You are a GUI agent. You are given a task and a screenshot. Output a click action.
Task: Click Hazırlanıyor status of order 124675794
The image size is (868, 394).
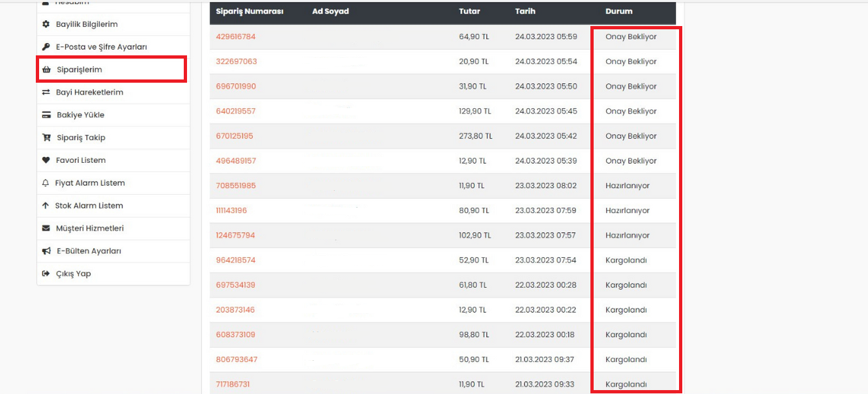point(628,235)
